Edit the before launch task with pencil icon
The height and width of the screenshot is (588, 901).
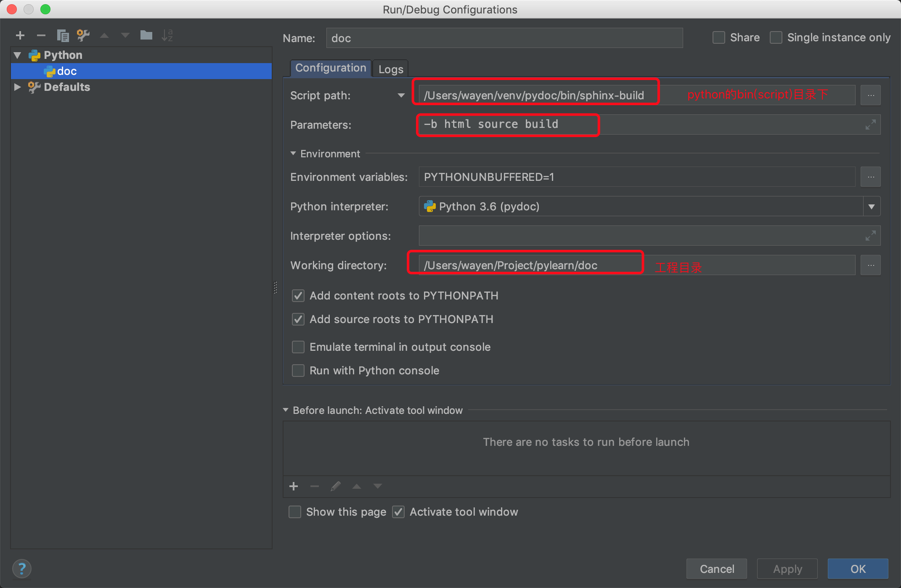click(x=335, y=487)
